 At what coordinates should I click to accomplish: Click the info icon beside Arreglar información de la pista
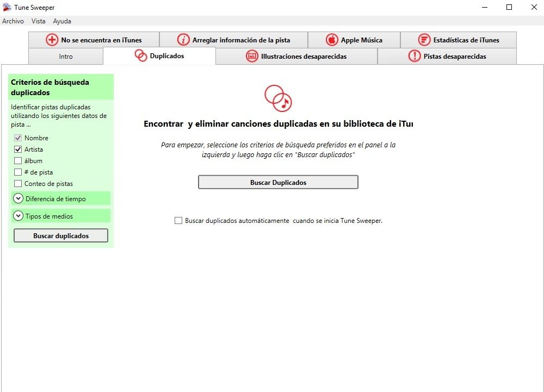[x=183, y=40]
